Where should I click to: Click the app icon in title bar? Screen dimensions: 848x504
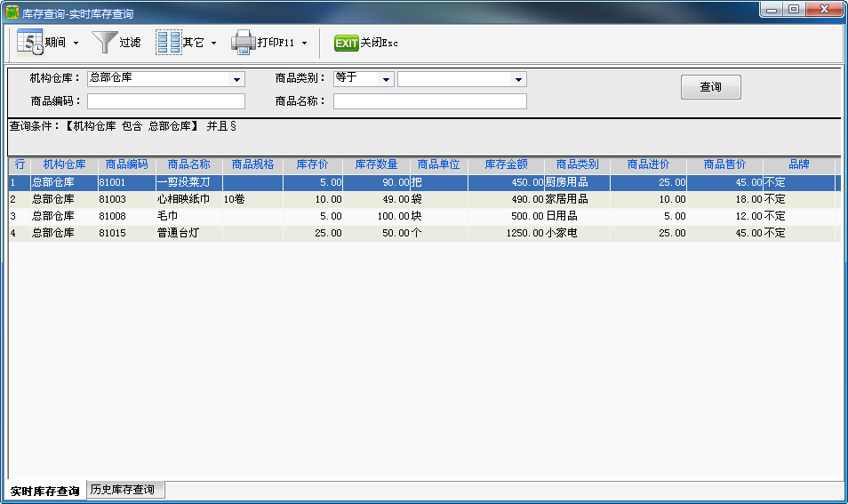click(x=12, y=13)
